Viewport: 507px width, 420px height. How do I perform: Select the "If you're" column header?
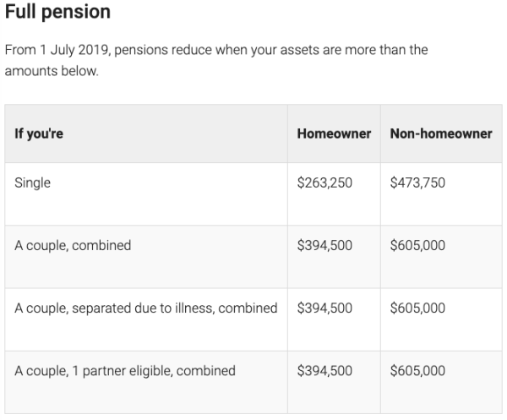pos(39,134)
